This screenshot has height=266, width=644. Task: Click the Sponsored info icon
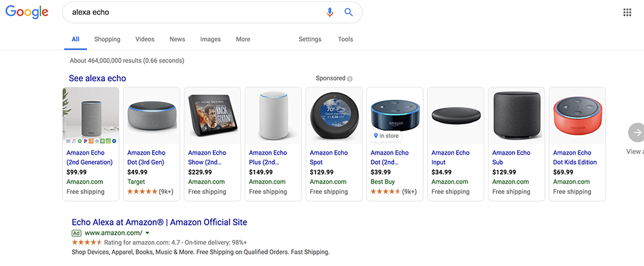tap(350, 79)
